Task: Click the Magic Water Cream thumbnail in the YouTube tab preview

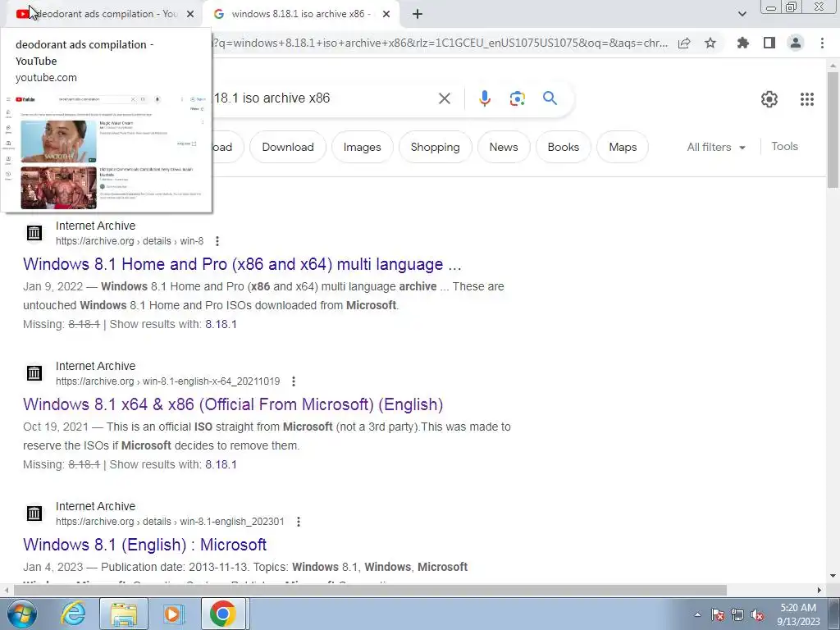Action: coord(59,141)
